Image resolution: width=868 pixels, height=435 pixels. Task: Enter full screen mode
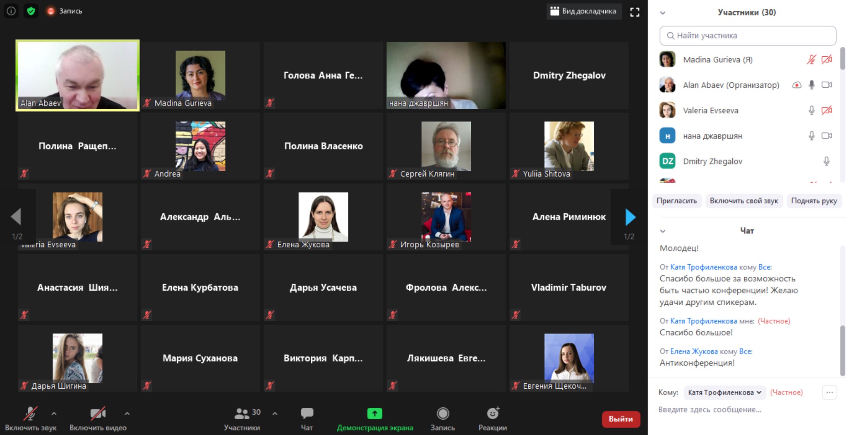tap(634, 12)
